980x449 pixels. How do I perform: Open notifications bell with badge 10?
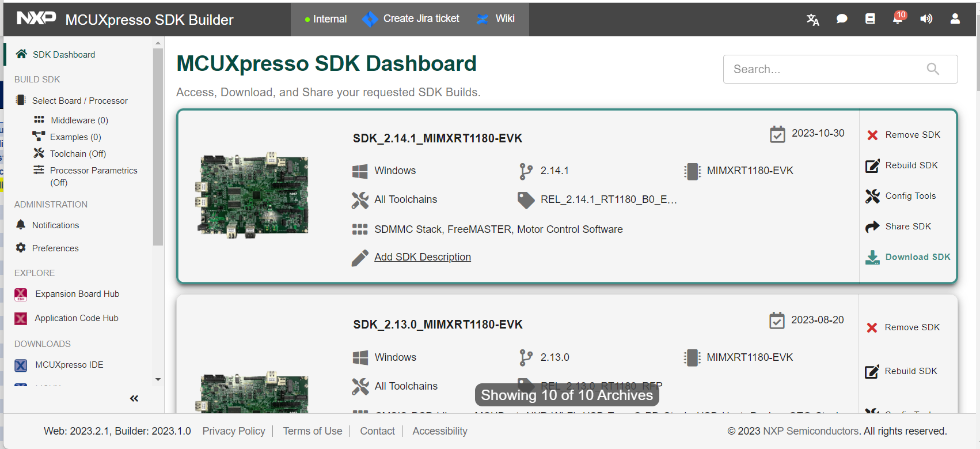click(898, 18)
